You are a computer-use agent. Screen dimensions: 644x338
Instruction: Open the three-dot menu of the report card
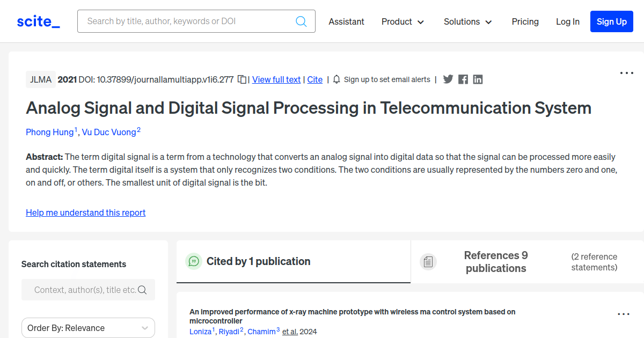627,73
